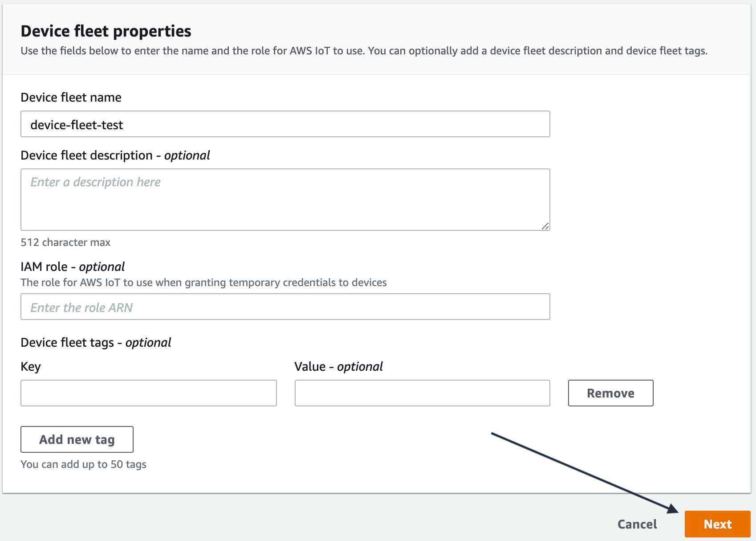Click the Device fleet name label
This screenshot has width=756, height=541.
[x=71, y=97]
